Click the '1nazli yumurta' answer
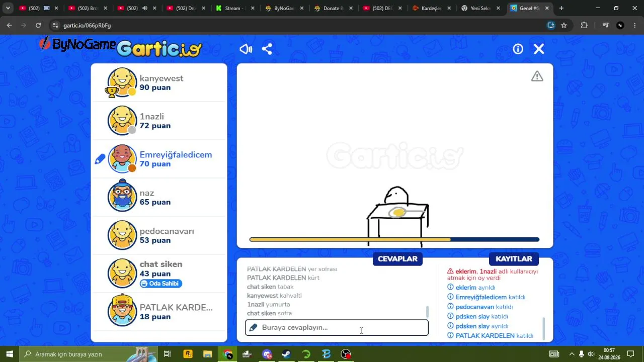Screen dimensions: 644x362 [268, 304]
